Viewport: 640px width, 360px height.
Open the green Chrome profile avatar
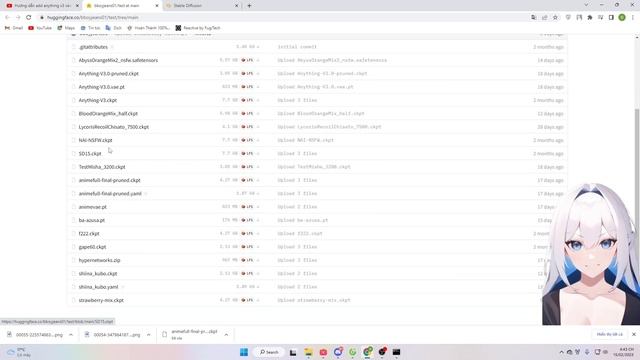[622, 18]
